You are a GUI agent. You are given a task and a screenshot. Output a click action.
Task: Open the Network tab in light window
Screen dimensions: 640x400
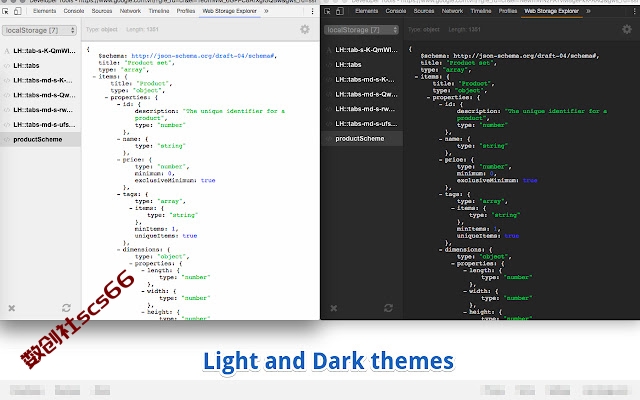[x=130, y=11]
